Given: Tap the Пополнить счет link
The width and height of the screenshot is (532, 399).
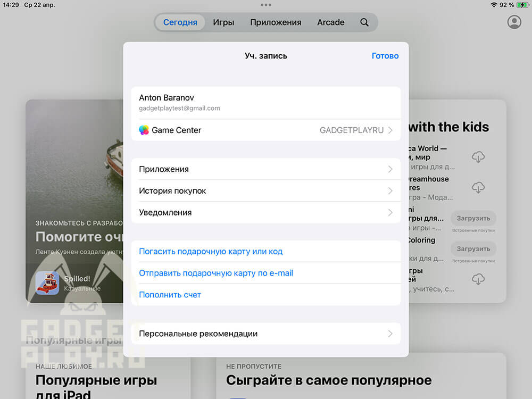Looking at the screenshot, I should tap(170, 295).
